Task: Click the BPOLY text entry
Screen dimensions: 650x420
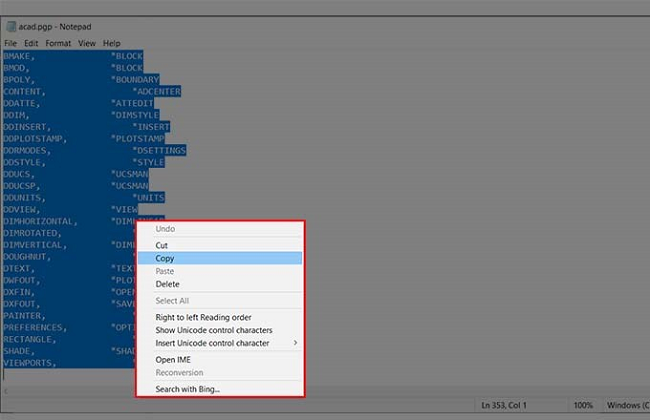Action: (x=19, y=80)
